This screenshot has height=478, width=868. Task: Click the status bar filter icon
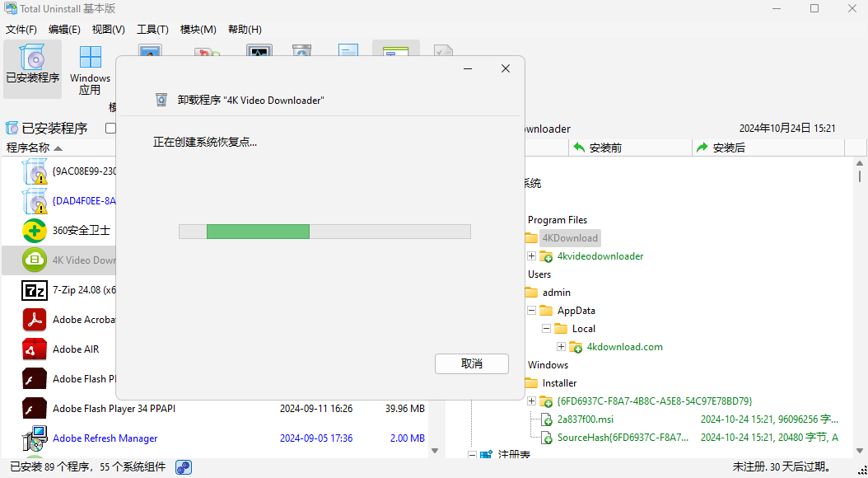coord(184,467)
